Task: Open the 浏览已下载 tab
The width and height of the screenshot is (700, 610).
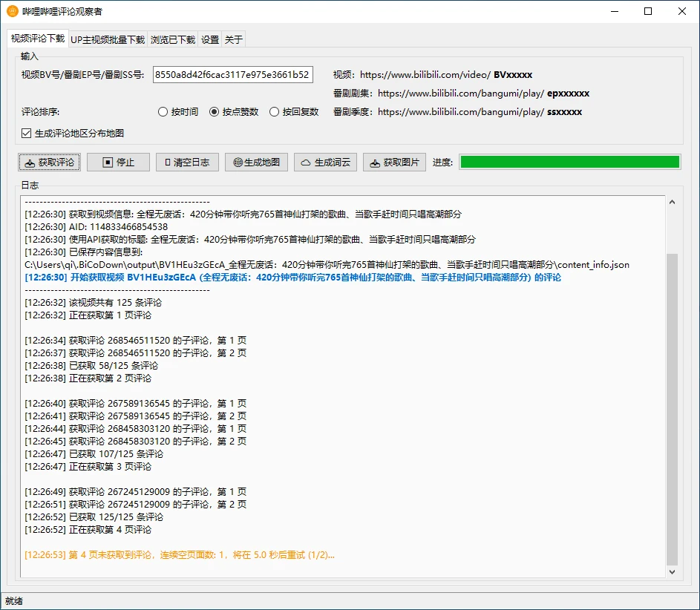Action: click(172, 40)
